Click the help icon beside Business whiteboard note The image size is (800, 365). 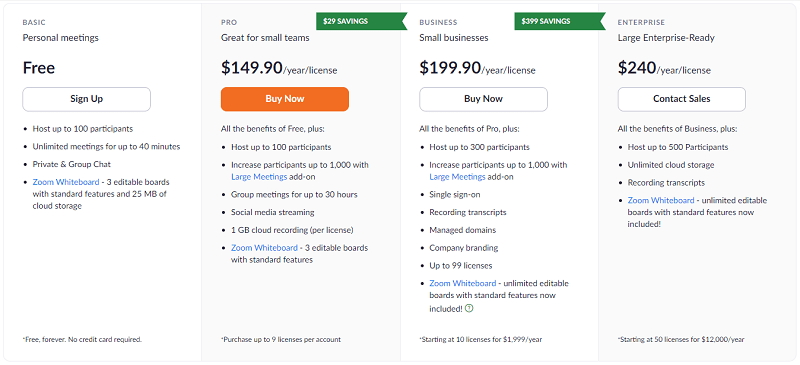[469, 308]
